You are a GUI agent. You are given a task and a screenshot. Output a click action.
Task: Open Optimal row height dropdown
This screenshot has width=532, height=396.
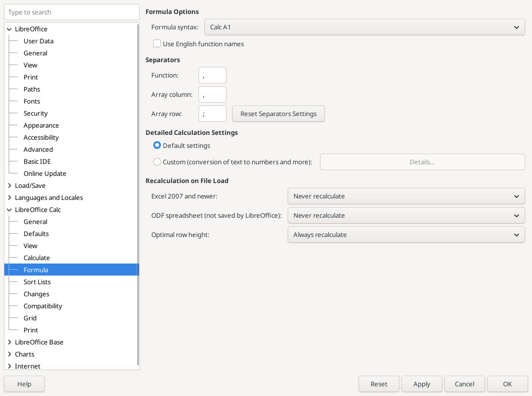406,235
